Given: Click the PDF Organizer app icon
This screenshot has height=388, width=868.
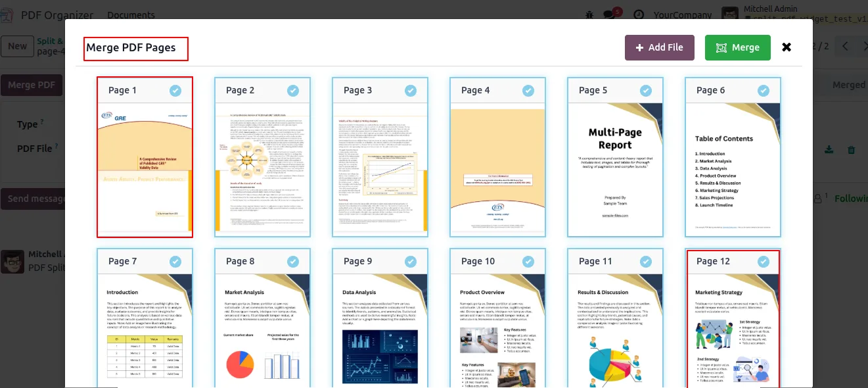Looking at the screenshot, I should [x=7, y=14].
